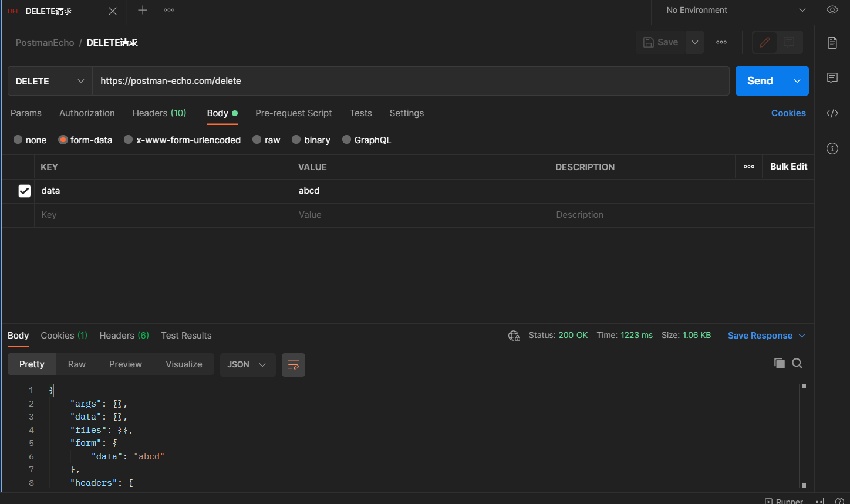This screenshot has width=850, height=504.
Task: Click the environment quick look eye icon
Action: (x=832, y=10)
